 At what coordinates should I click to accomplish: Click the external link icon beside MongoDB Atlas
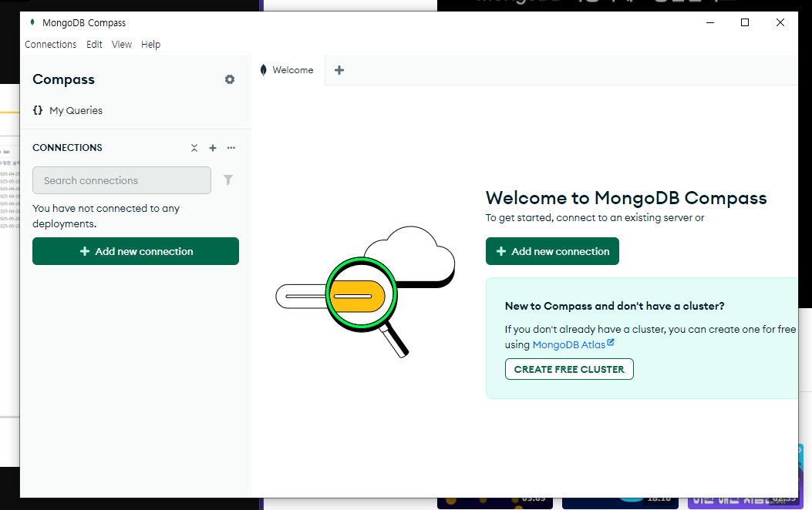(x=611, y=342)
